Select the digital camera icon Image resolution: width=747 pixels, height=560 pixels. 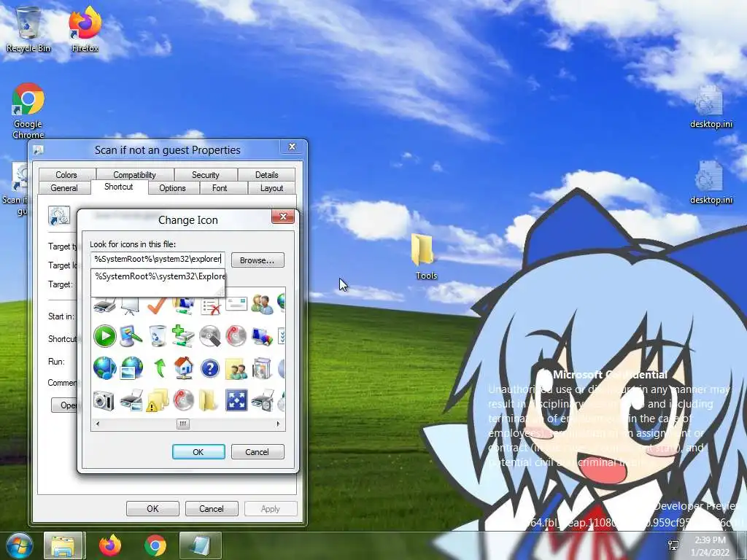click(x=104, y=400)
